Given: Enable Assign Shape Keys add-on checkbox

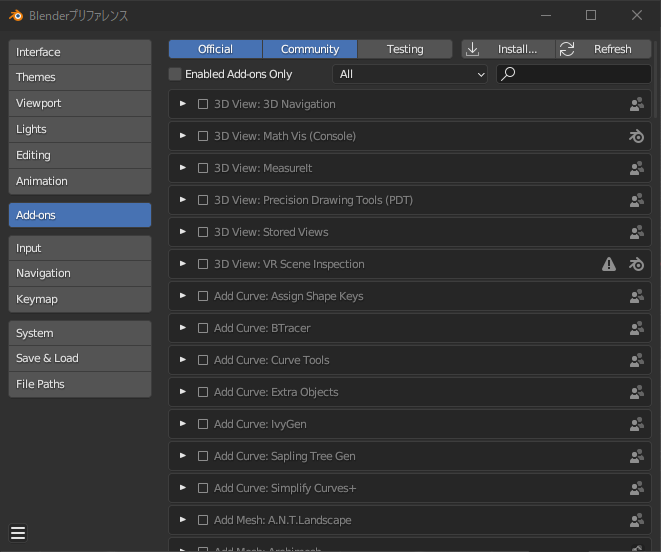Looking at the screenshot, I should pyautogui.click(x=203, y=296).
